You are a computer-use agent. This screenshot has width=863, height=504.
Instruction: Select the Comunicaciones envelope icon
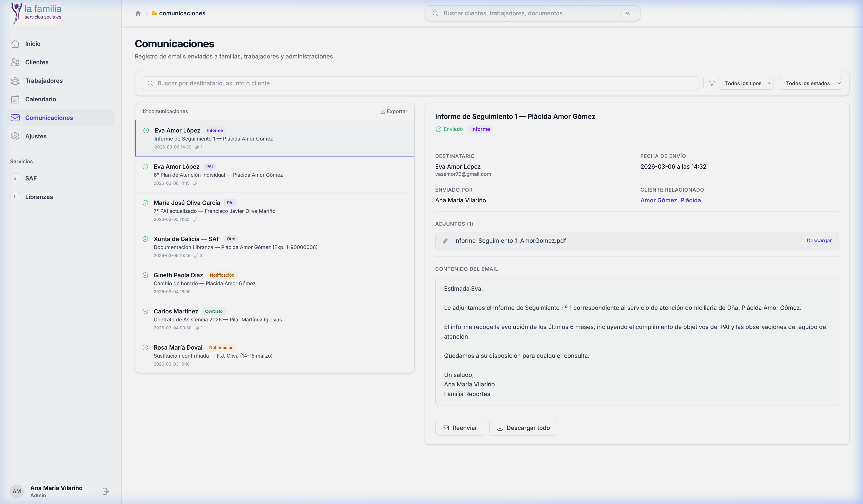tap(15, 118)
